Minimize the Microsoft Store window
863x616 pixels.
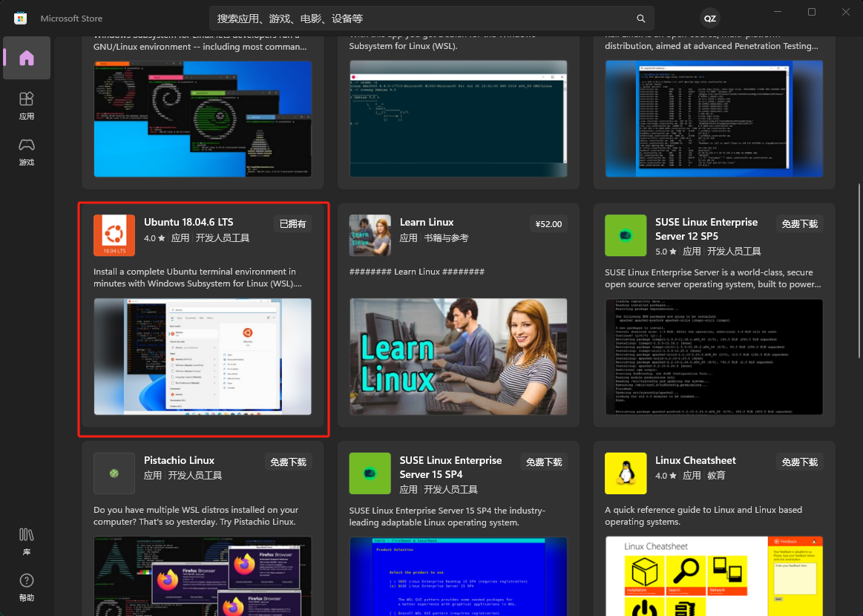click(778, 12)
